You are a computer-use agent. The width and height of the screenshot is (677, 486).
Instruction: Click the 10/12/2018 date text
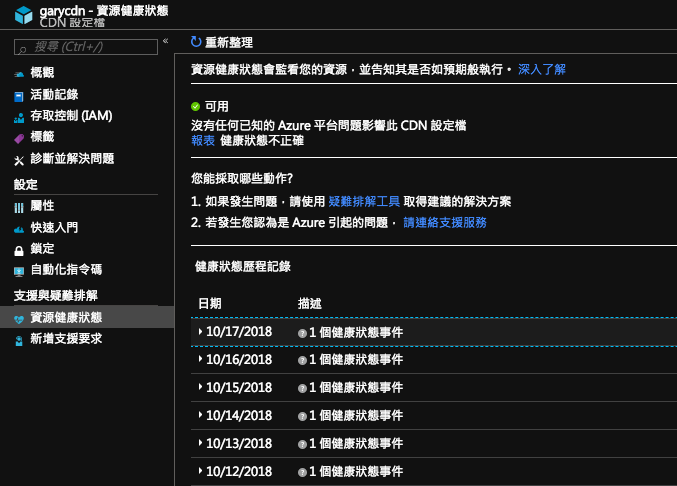239,472
